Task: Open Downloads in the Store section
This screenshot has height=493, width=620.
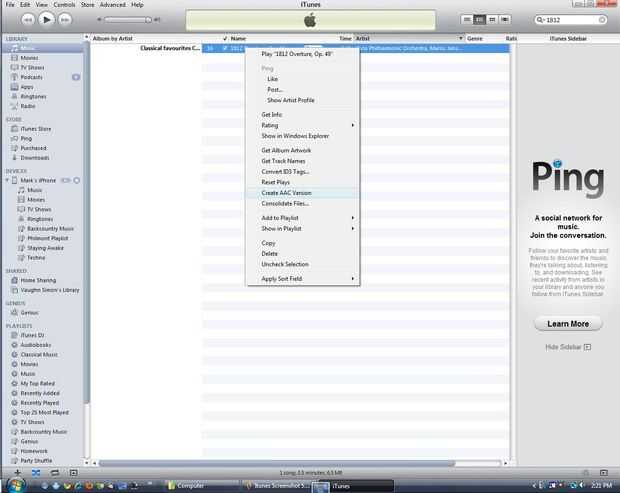Action: pos(35,158)
